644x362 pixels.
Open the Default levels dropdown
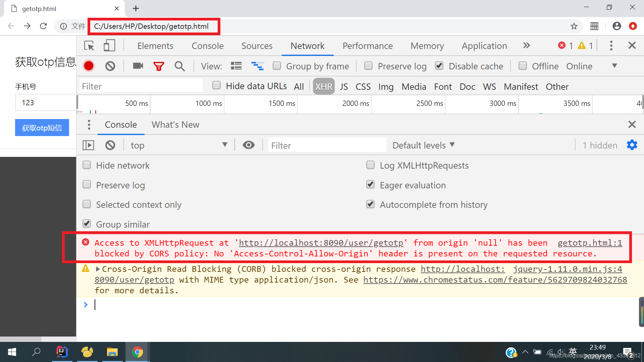(423, 145)
